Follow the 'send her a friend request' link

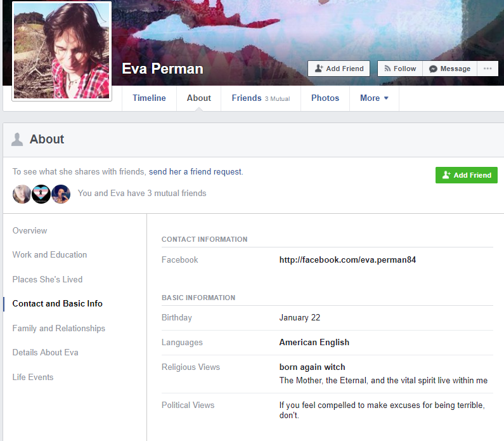pyautogui.click(x=195, y=172)
